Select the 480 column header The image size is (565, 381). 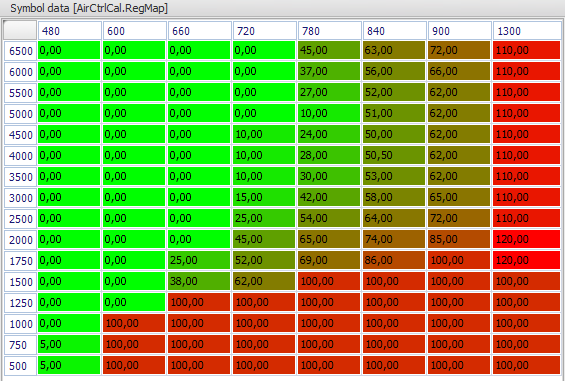(70, 31)
